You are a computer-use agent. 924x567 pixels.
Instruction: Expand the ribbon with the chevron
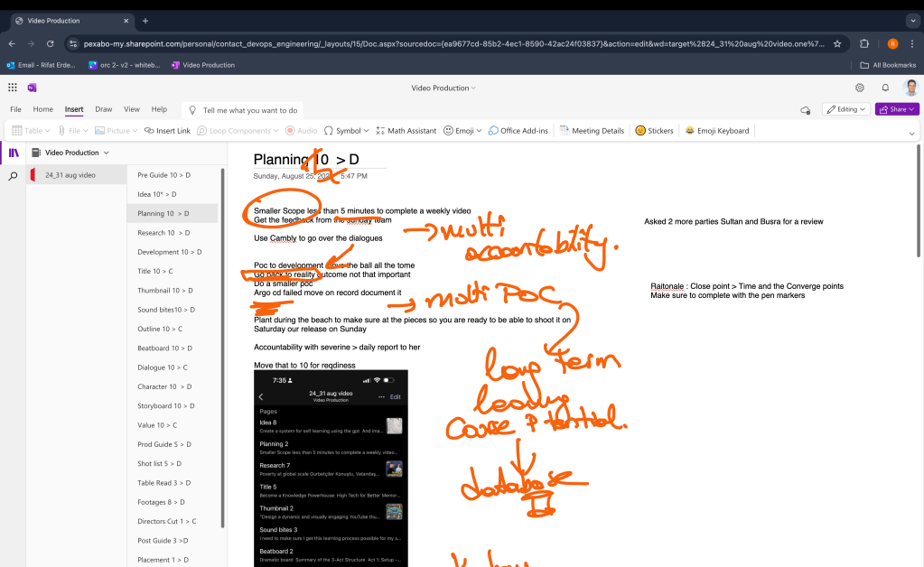911,134
